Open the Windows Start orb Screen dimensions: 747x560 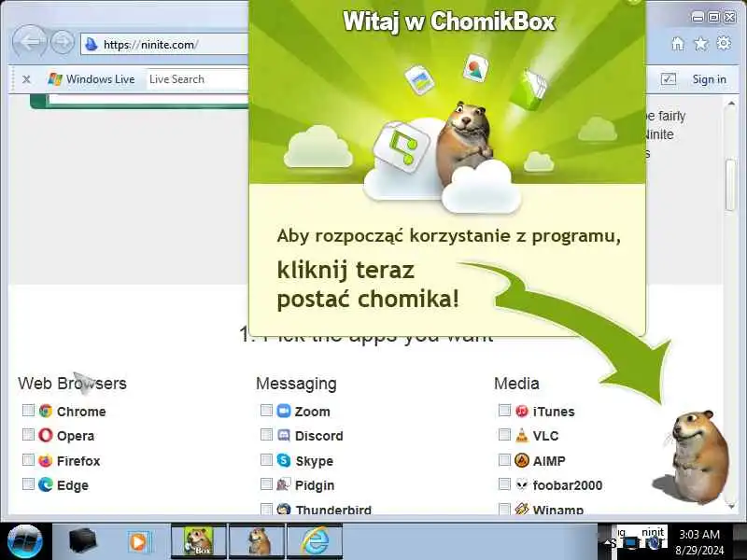click(x=25, y=542)
